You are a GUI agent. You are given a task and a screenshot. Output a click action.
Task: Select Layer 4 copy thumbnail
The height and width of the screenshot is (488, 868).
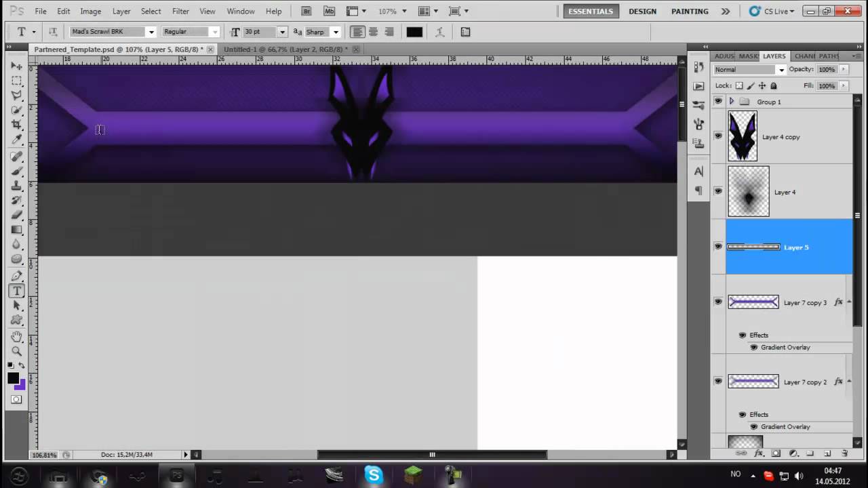pos(743,136)
